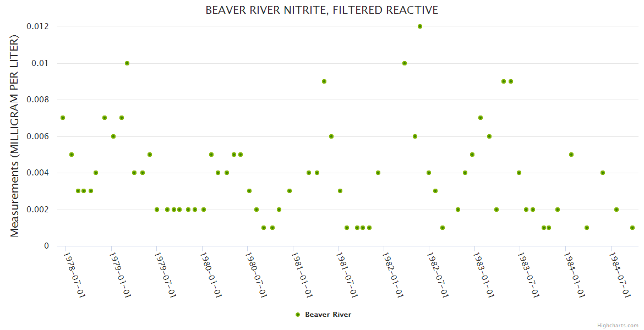Screen dimensions: 644x330
Task: Click the 1981-01-01 x-axis date label
Action: pyautogui.click(x=303, y=275)
